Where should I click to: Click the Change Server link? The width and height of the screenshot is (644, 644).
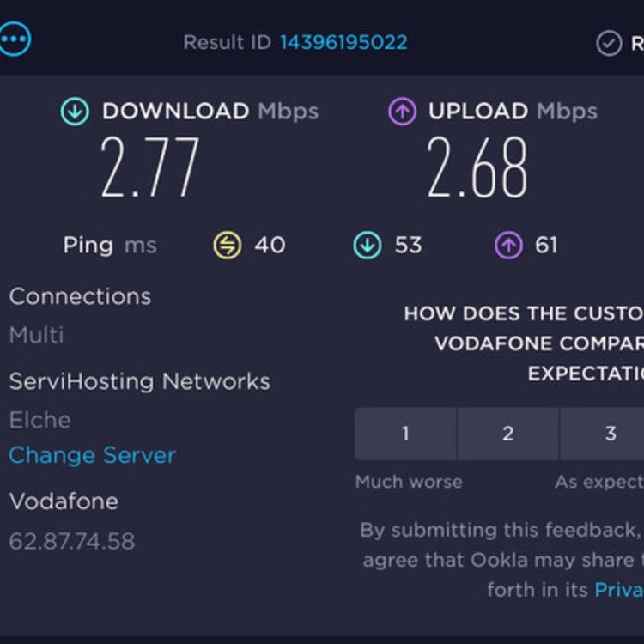point(93,455)
